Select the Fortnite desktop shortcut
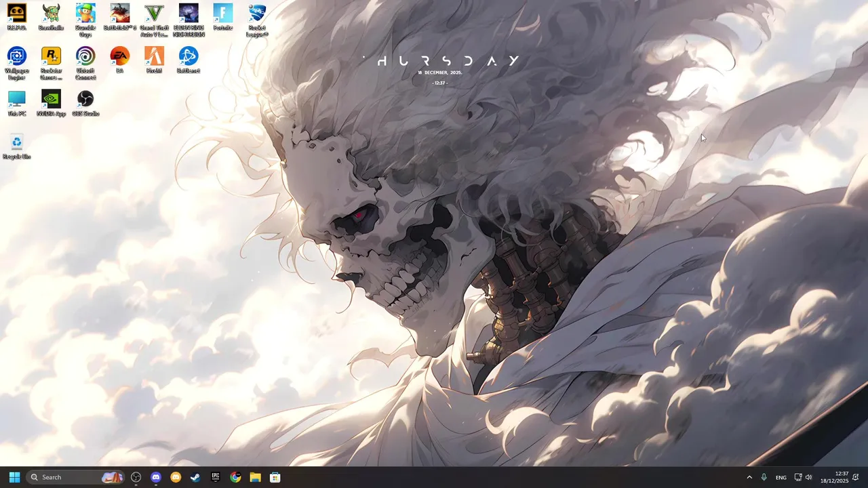Viewport: 868px width, 488px height. [222, 17]
